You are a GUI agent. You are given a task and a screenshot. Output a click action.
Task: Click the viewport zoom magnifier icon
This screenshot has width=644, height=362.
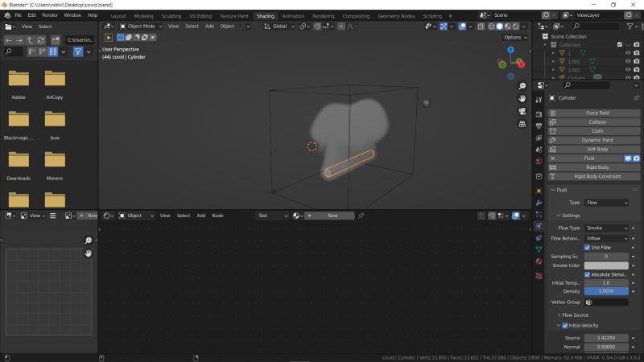[522, 86]
